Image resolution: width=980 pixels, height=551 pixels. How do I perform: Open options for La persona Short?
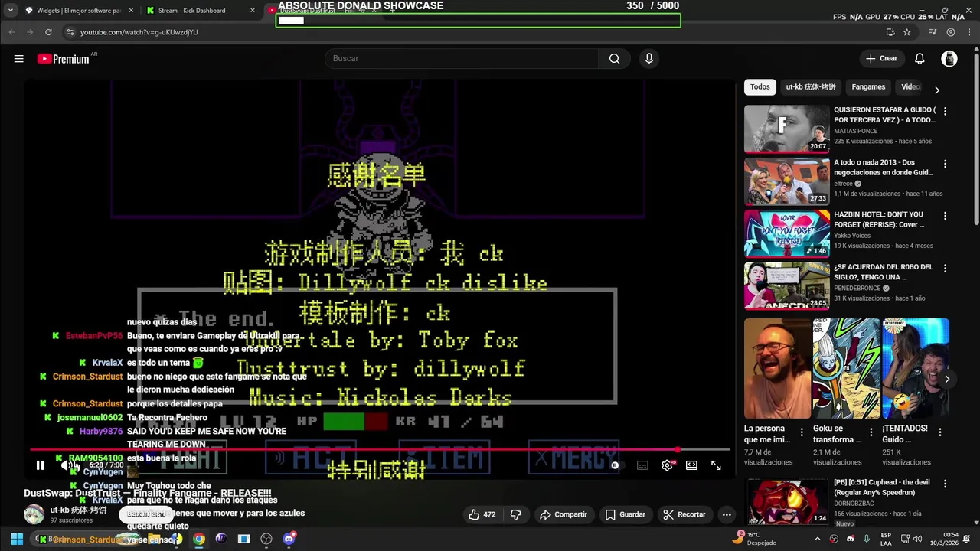tap(802, 432)
